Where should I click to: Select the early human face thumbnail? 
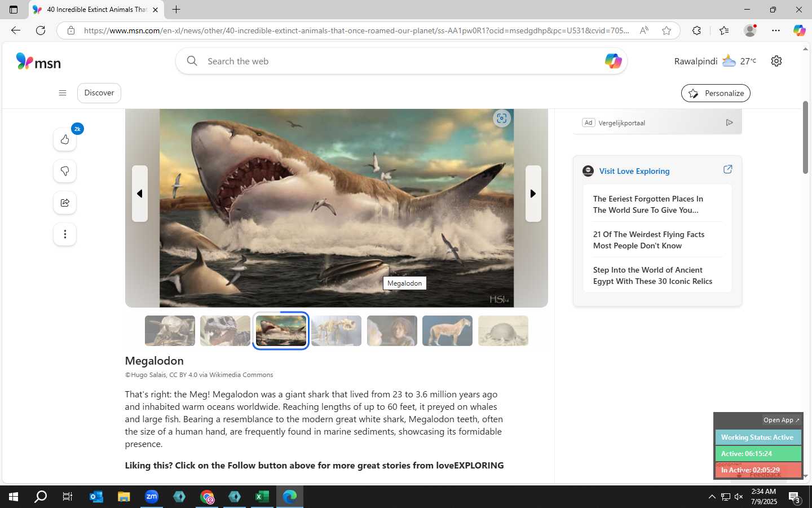392,331
